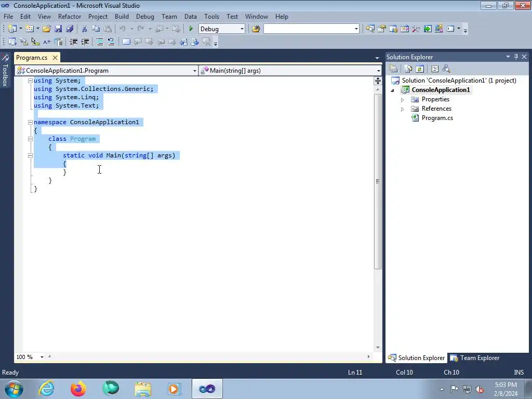532x399 pixels.
Task: Click the Solution Explorer Refresh icon
Action: click(x=420, y=69)
